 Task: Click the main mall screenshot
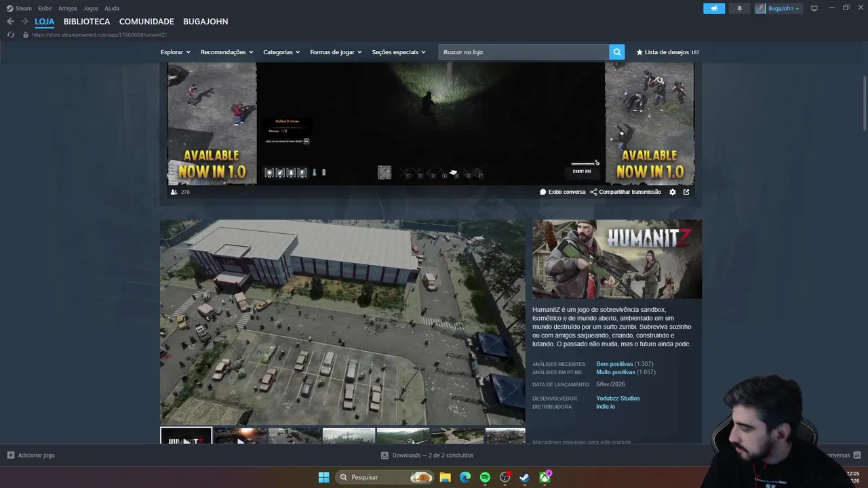point(342,322)
